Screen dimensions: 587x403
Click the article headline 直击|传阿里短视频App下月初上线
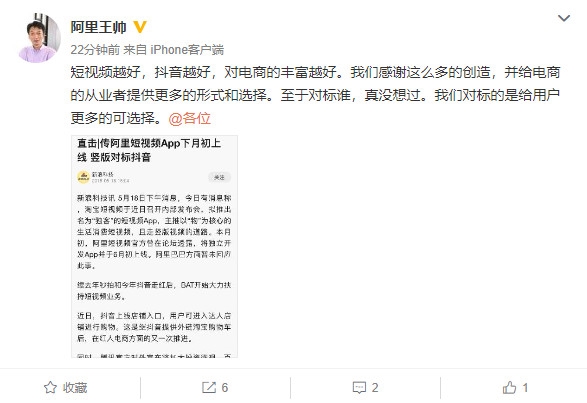[149, 150]
